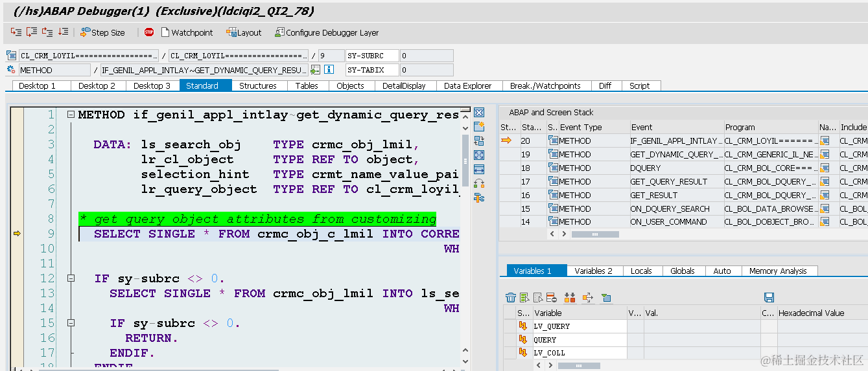Create a Watchpoint
The height and width of the screenshot is (371, 868).
[187, 32]
